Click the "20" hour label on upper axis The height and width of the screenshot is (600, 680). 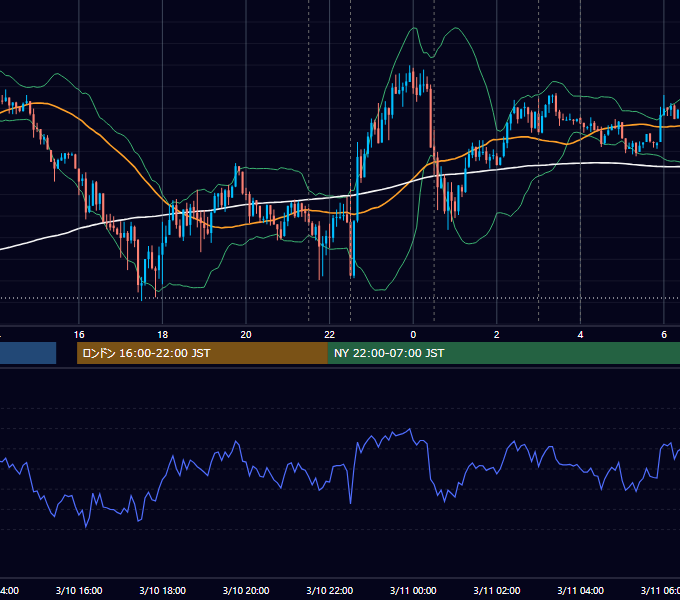(246, 334)
